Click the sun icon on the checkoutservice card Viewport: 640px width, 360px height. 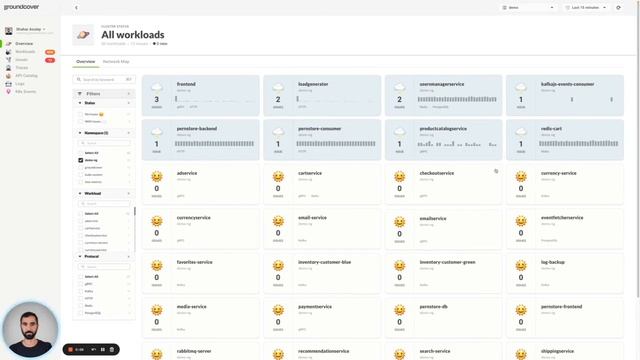[x=399, y=176]
